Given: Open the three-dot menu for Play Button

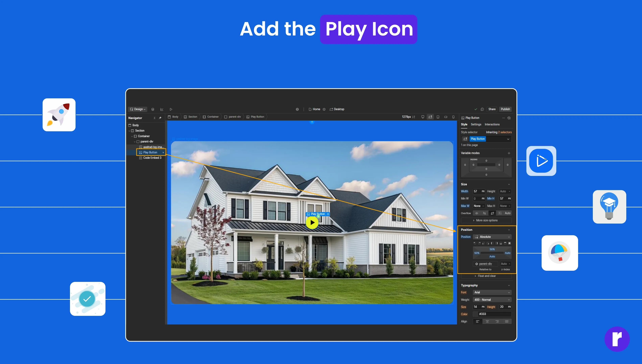Looking at the screenshot, I should (504, 118).
